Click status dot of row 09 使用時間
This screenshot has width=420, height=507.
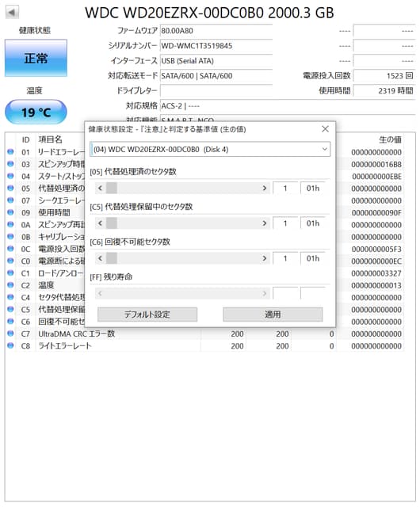(x=10, y=212)
